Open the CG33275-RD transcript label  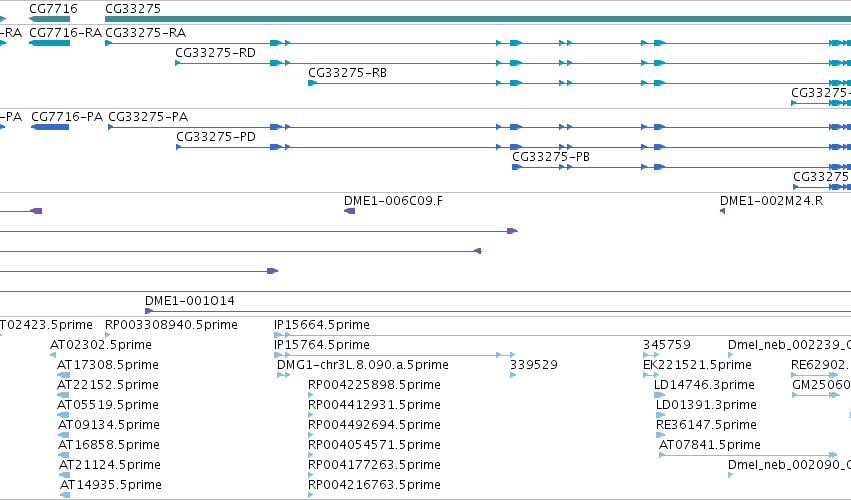(x=215, y=53)
